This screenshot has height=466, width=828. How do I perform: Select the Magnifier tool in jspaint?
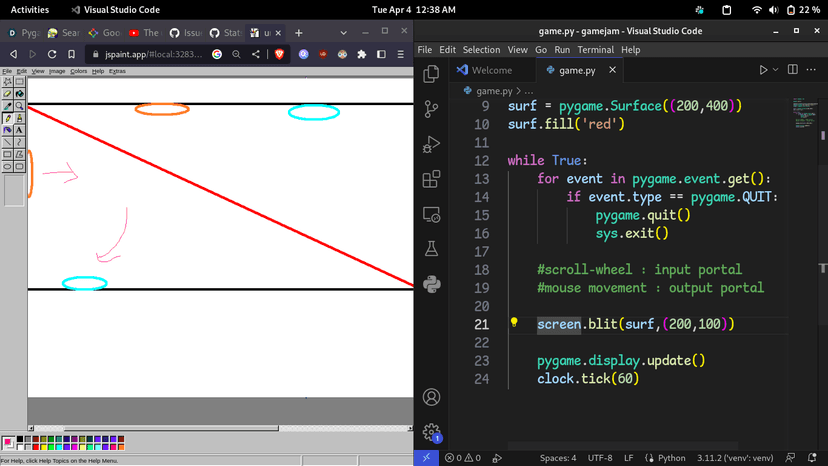[x=19, y=106]
